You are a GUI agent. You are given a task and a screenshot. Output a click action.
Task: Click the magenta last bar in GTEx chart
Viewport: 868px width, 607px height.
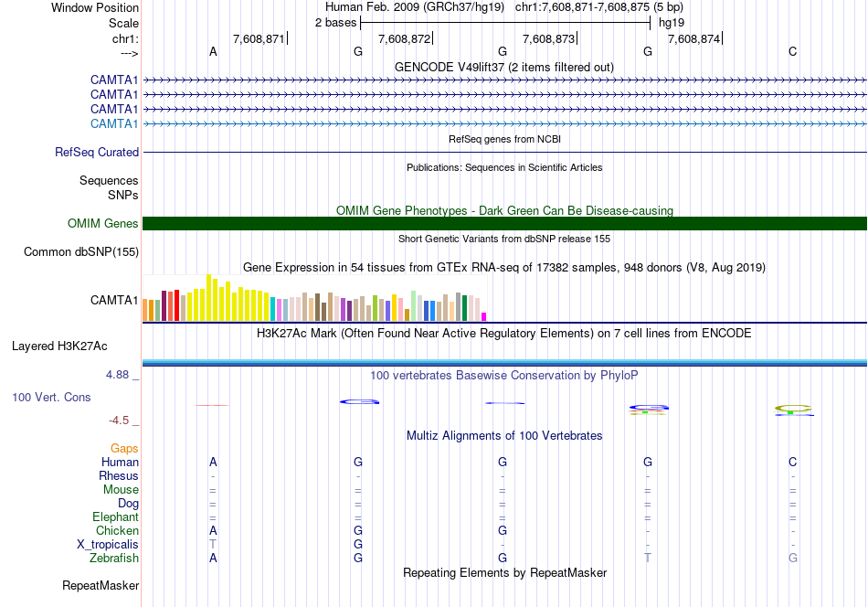pyautogui.click(x=484, y=317)
